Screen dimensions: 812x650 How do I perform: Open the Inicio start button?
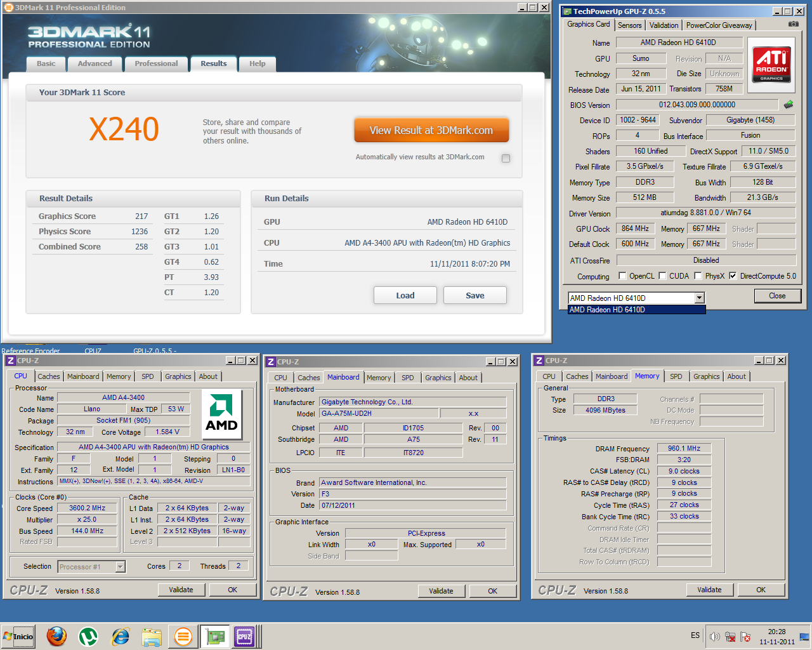(18, 637)
